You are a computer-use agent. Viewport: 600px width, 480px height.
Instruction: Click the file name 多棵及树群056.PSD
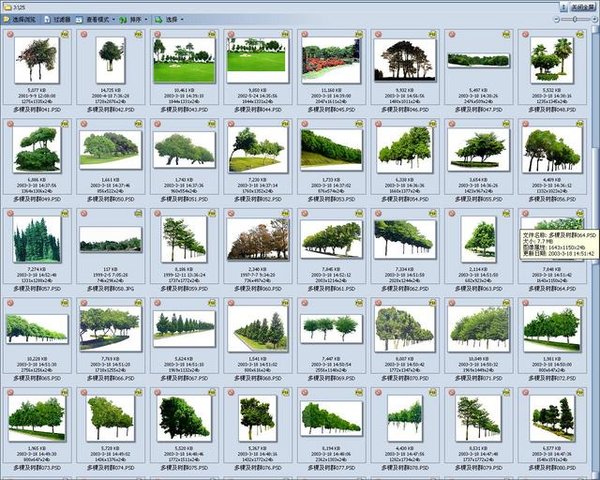pos(552,199)
